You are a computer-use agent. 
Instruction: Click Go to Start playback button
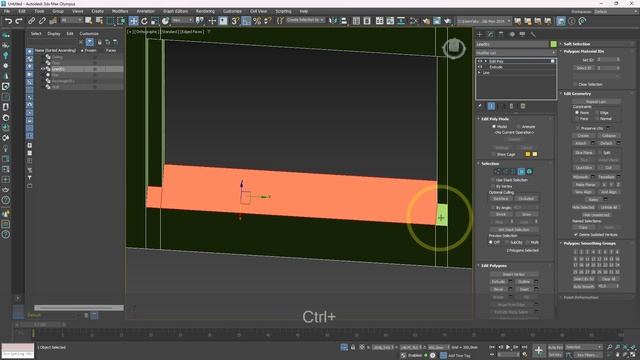(492, 347)
